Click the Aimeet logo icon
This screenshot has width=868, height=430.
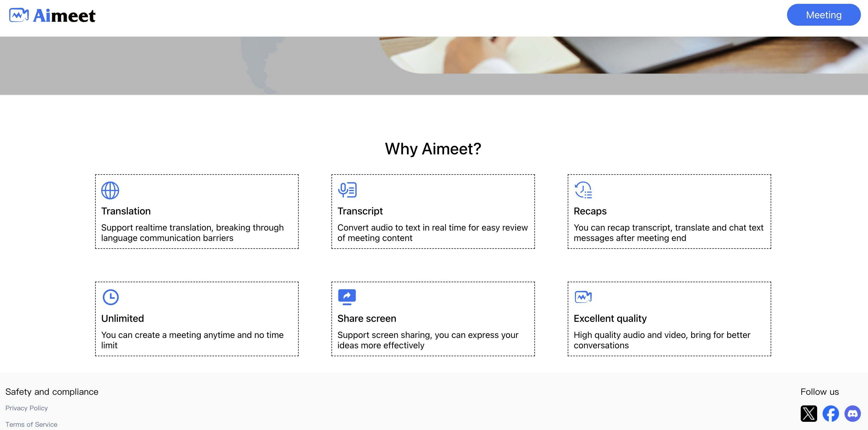19,15
